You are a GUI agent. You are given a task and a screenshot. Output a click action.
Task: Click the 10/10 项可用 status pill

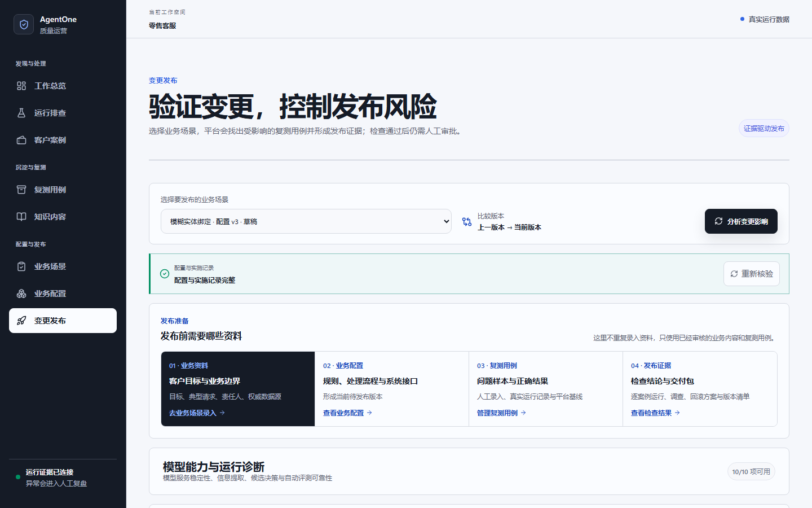pyautogui.click(x=751, y=471)
